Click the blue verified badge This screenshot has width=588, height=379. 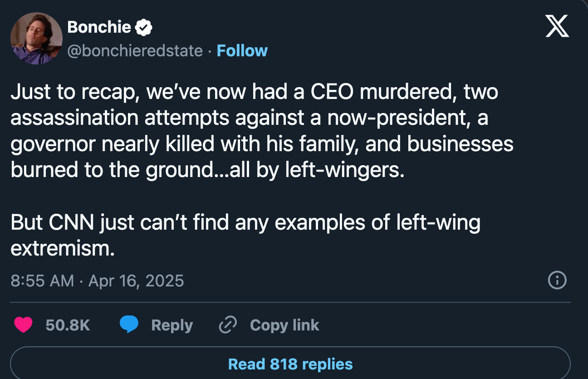pyautogui.click(x=143, y=28)
